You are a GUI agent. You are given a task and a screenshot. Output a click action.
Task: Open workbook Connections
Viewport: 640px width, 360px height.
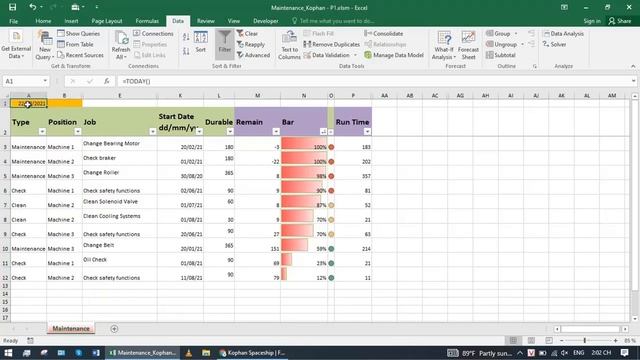tap(153, 33)
